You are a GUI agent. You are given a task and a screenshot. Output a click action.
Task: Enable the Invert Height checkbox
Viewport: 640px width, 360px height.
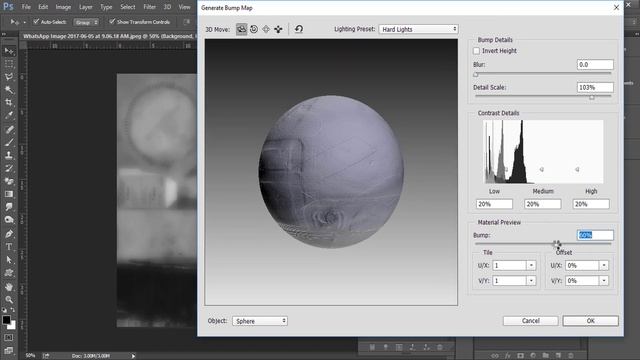tap(476, 51)
